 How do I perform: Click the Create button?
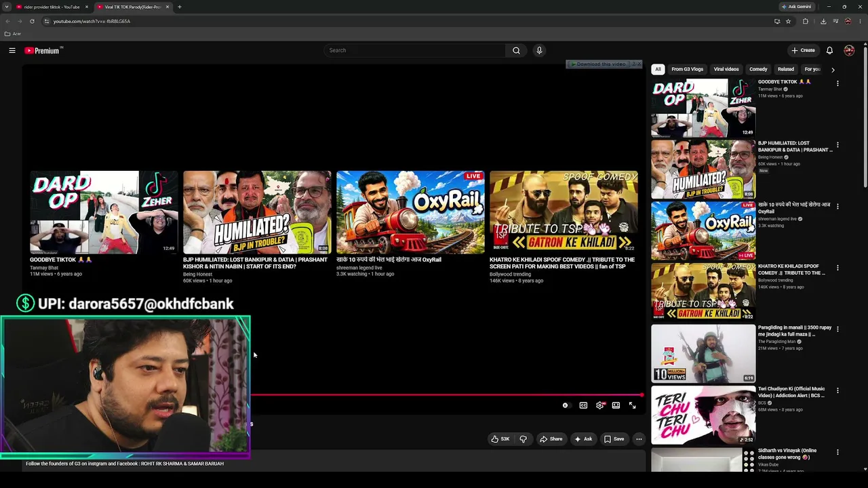(x=803, y=50)
